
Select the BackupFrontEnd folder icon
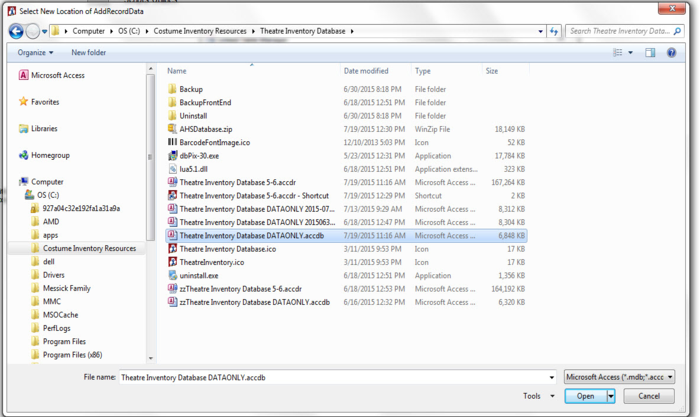172,102
